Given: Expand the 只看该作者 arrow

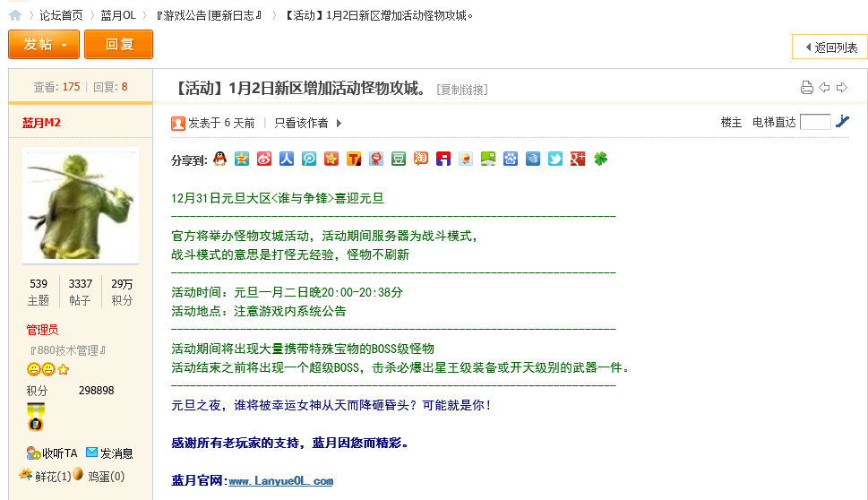Looking at the screenshot, I should [x=339, y=123].
